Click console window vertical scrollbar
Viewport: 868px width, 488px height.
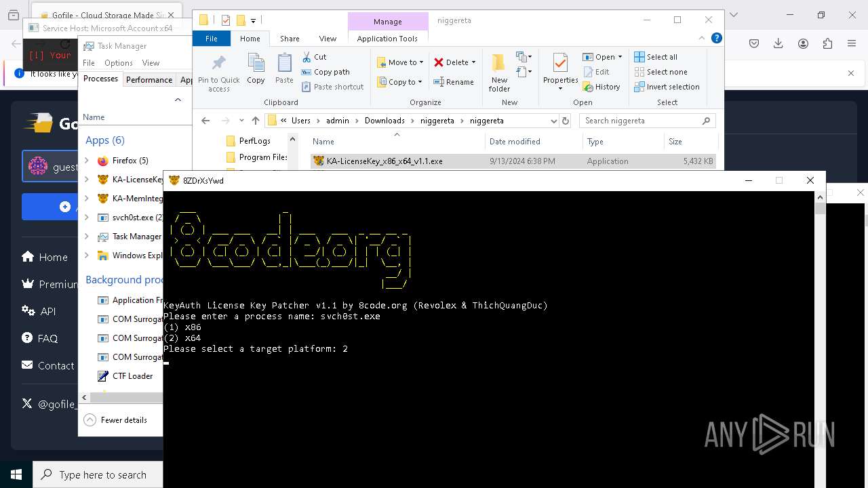coord(820,339)
